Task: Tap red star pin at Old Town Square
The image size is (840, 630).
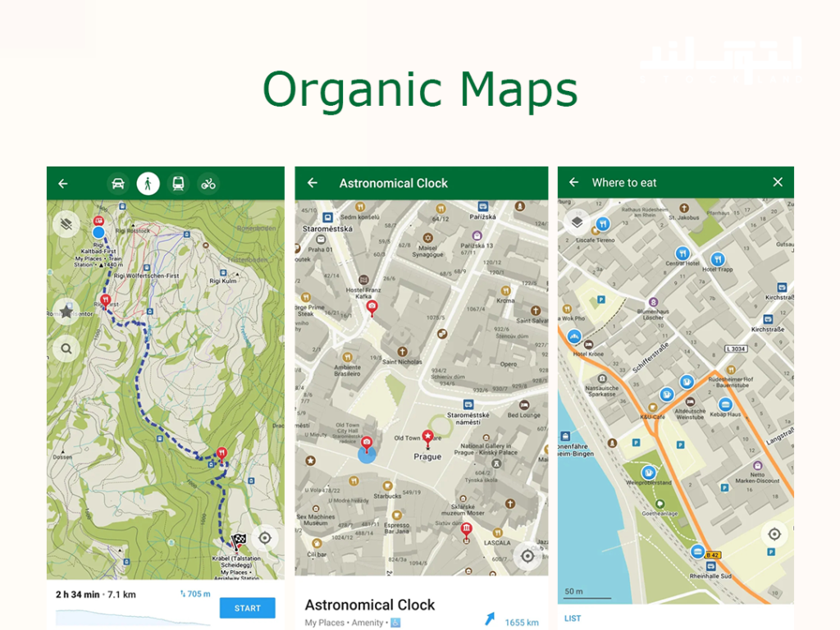Action: tap(427, 438)
